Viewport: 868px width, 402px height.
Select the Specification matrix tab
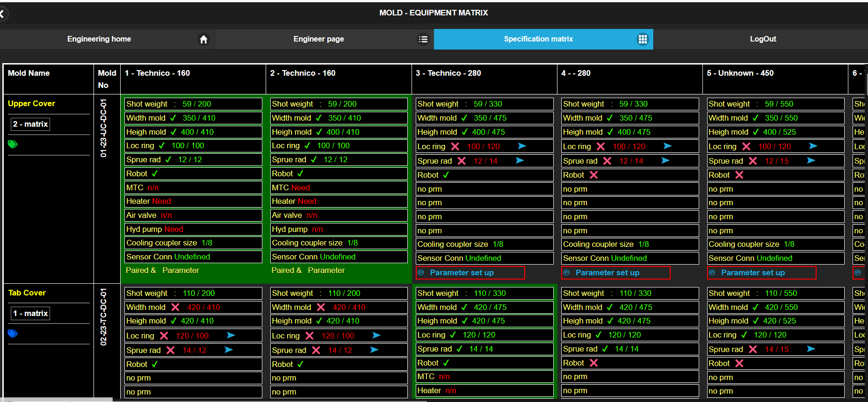tap(543, 39)
